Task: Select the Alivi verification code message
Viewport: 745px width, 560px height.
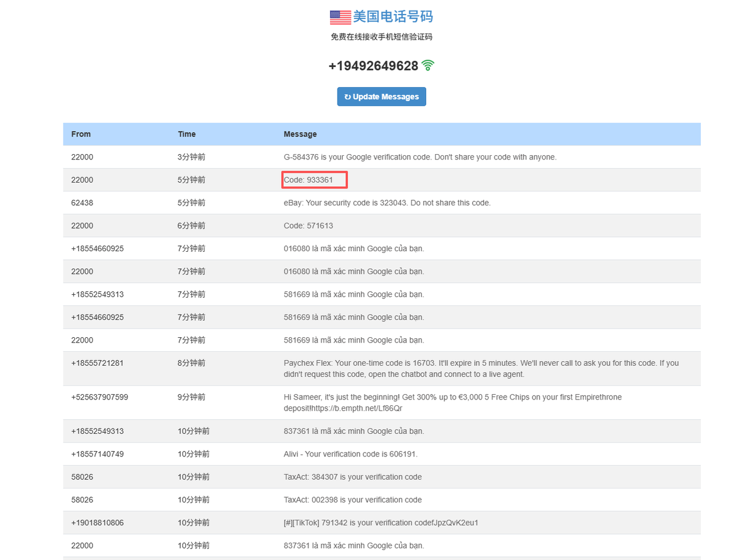Action: (x=350, y=454)
